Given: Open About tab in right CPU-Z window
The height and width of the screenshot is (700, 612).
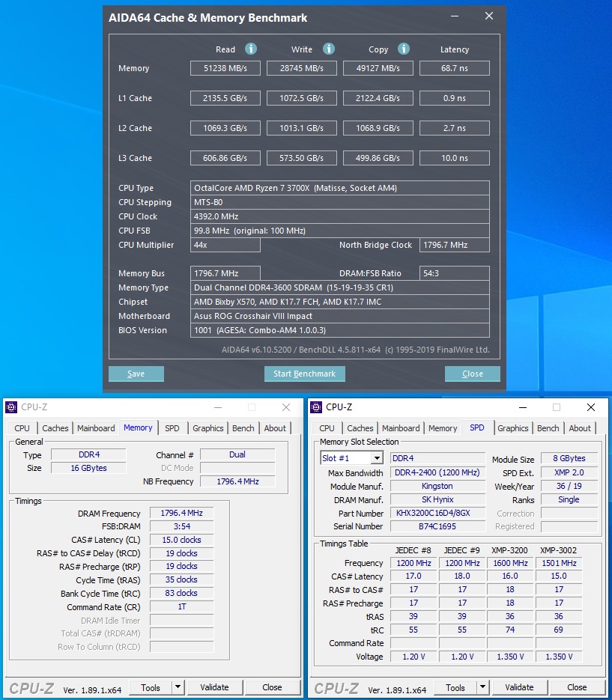Looking at the screenshot, I should point(580,428).
